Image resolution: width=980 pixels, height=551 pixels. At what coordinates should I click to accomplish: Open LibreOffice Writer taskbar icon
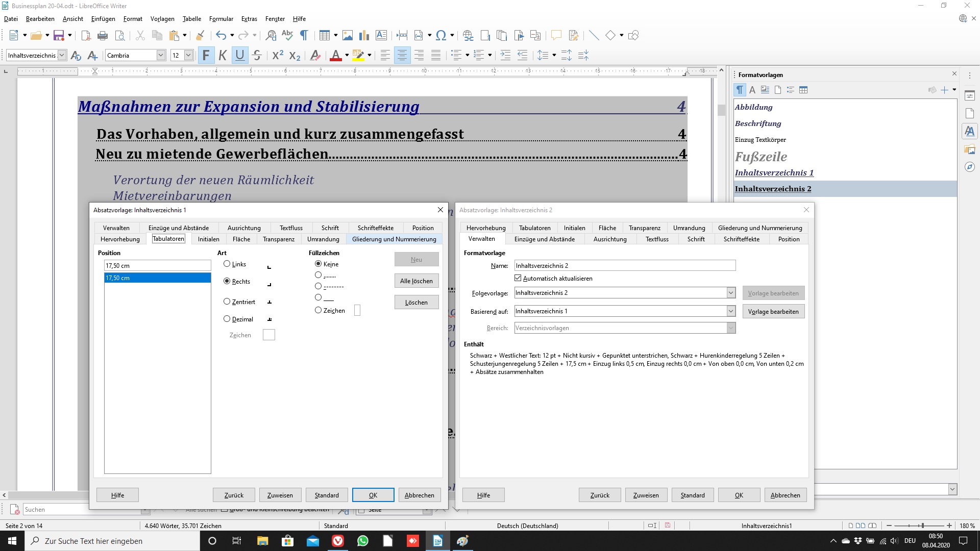tap(437, 541)
